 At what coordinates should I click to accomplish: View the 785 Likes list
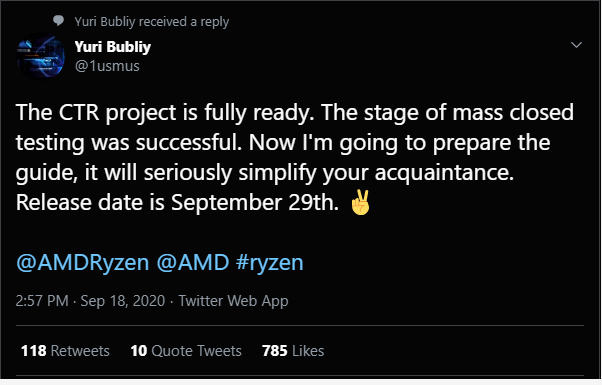pos(293,351)
